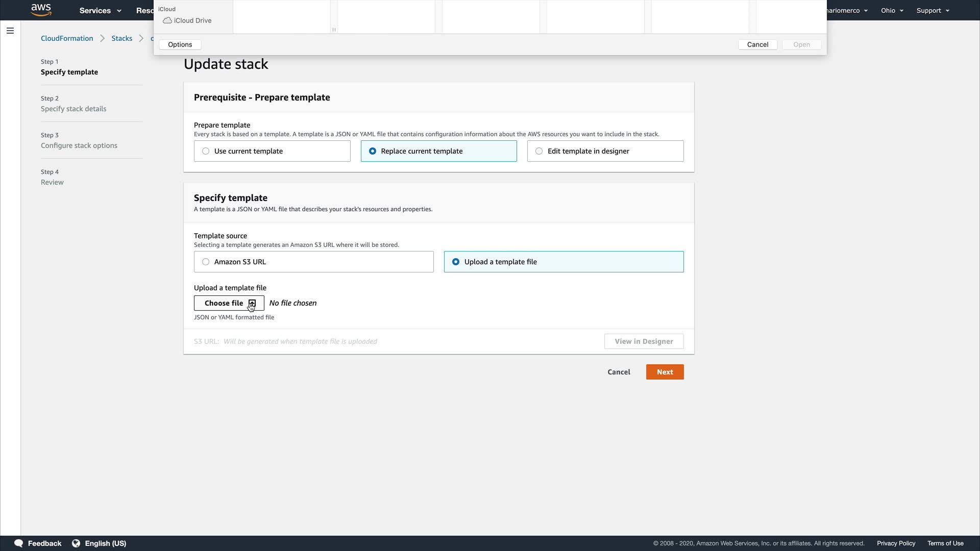Open the Privacy Policy footer link
Screen dimensions: 980x551
click(x=896, y=543)
